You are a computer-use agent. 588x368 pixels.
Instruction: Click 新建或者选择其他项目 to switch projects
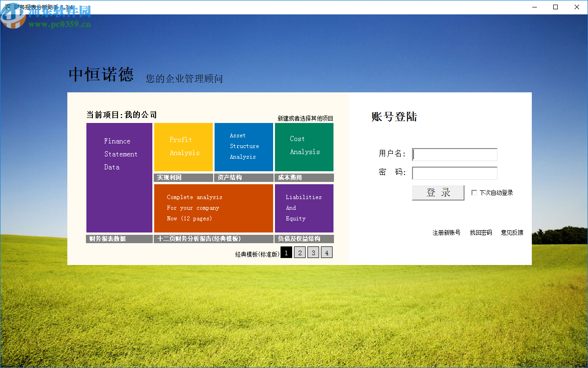tap(303, 118)
